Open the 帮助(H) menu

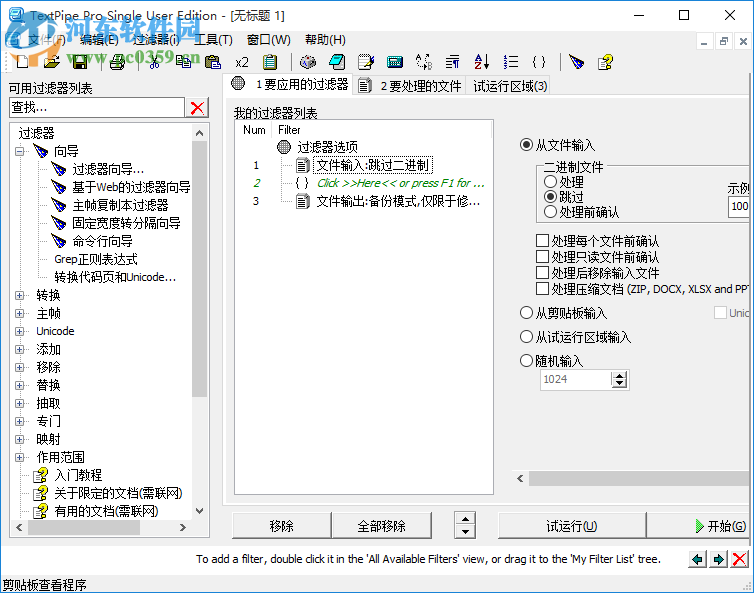tap(326, 39)
